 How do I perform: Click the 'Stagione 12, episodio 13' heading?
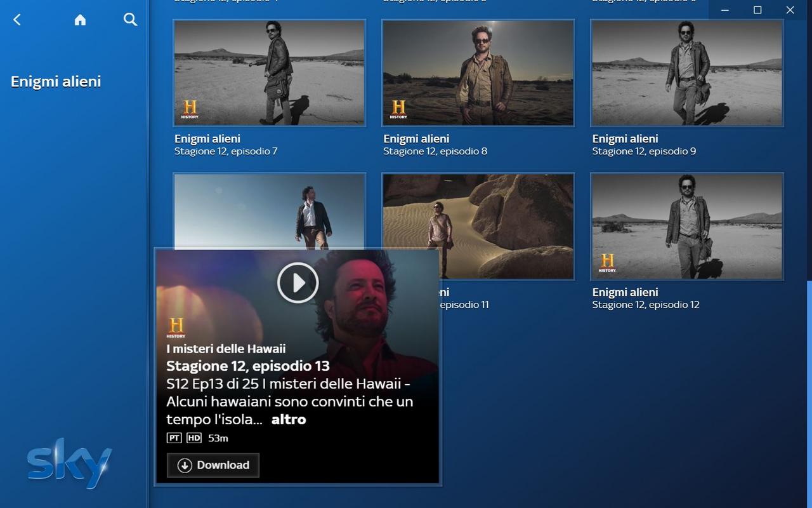coord(248,366)
